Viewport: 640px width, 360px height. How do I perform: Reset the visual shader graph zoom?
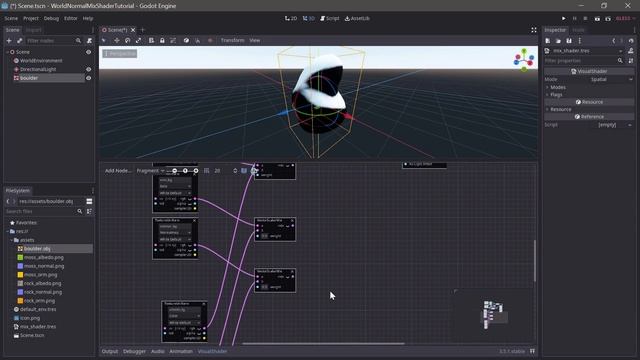point(185,171)
